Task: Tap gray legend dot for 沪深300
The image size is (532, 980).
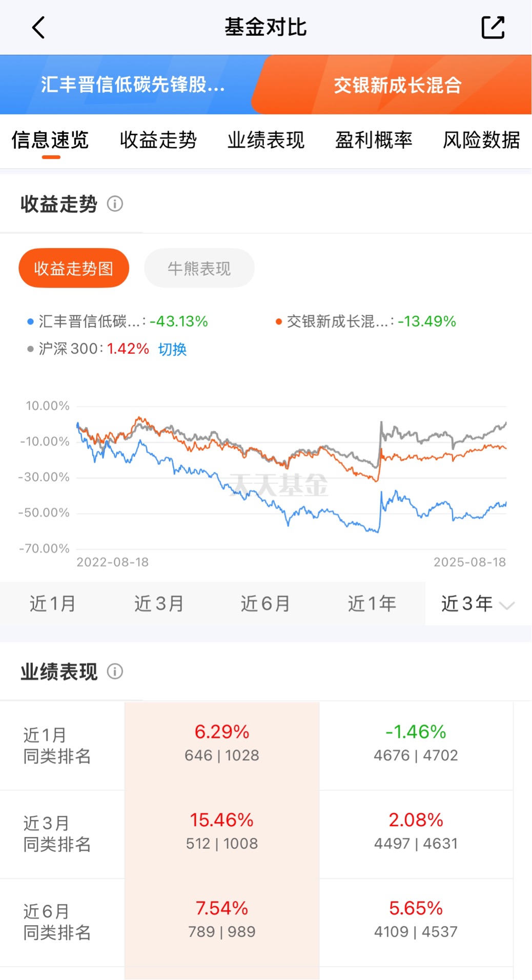Action: pyautogui.click(x=30, y=349)
